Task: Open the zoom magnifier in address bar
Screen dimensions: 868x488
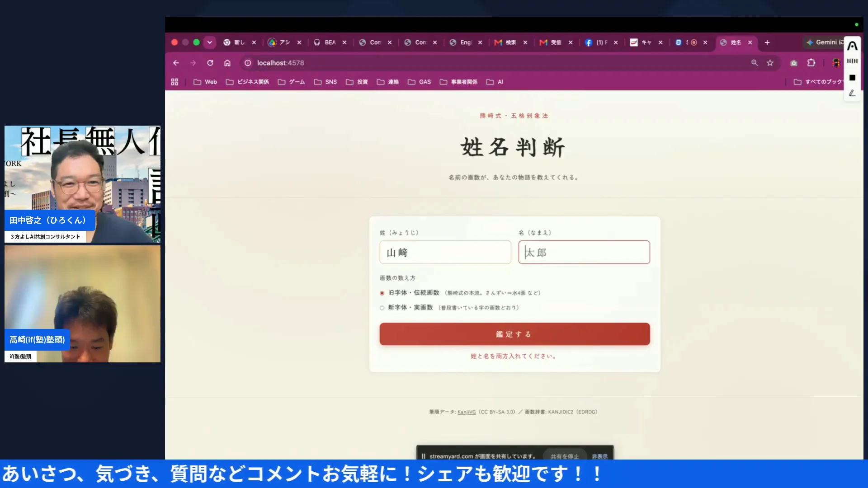Action: pyautogui.click(x=755, y=63)
